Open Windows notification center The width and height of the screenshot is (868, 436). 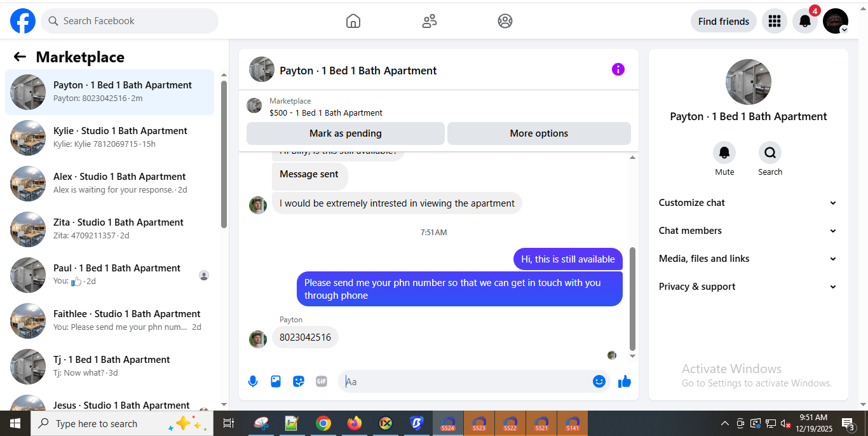[x=848, y=423]
